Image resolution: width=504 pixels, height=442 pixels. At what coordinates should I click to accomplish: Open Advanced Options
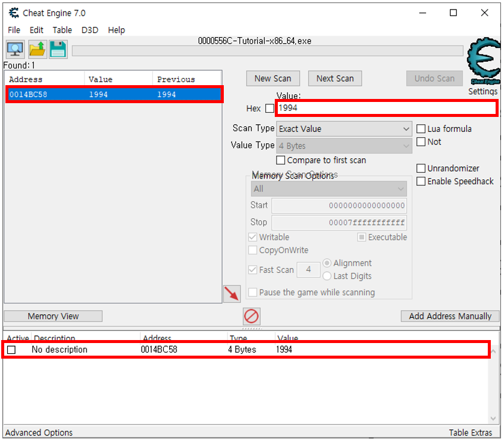39,432
